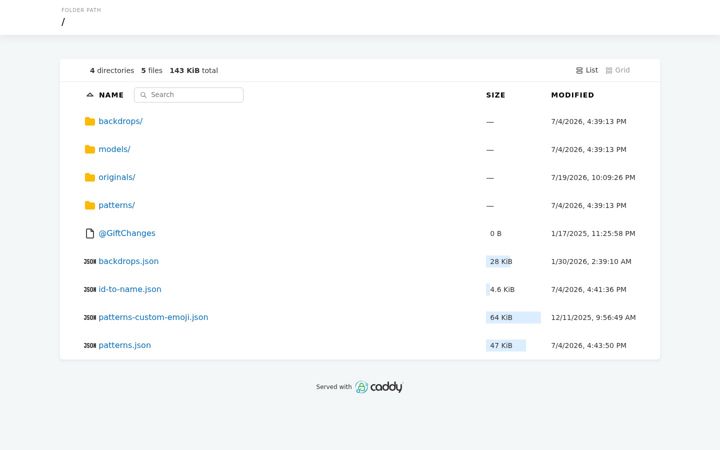Click the root folder path slash
Image resolution: width=720 pixels, height=450 pixels.
(x=63, y=22)
